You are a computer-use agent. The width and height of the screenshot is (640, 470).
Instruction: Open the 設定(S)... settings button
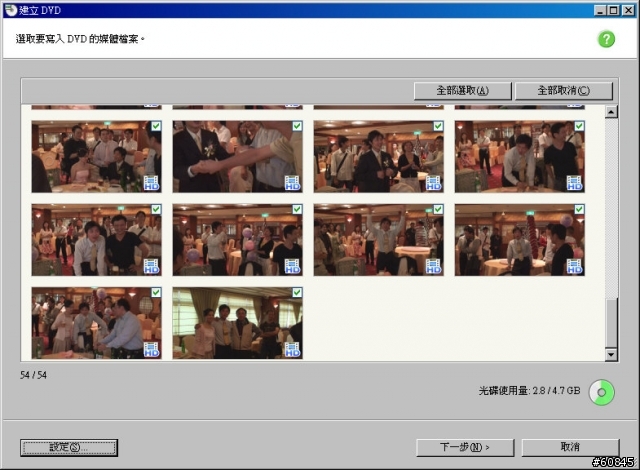(69, 448)
